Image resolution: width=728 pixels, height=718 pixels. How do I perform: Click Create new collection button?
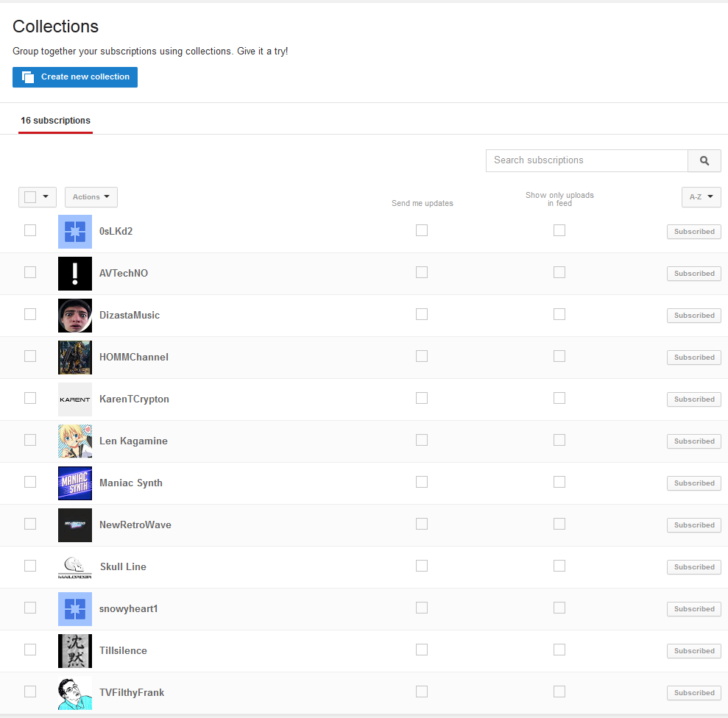[75, 77]
